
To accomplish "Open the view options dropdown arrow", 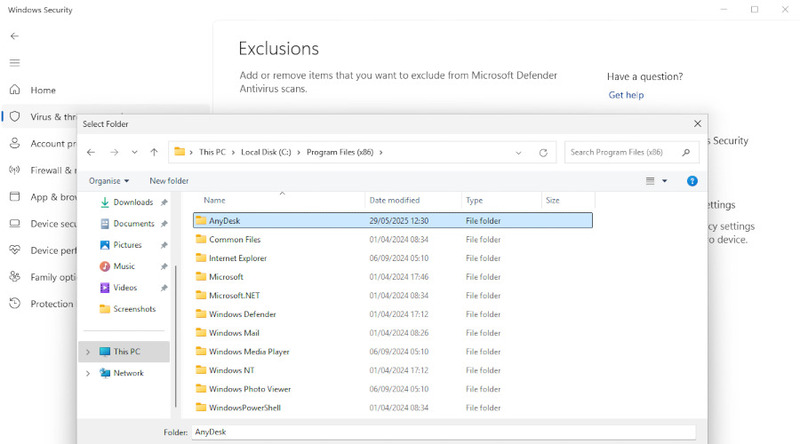I will coord(664,181).
